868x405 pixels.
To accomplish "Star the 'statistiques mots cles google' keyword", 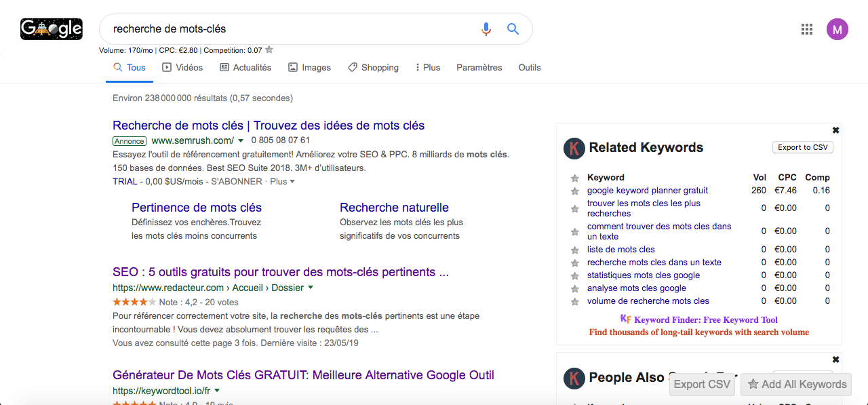I will (575, 276).
